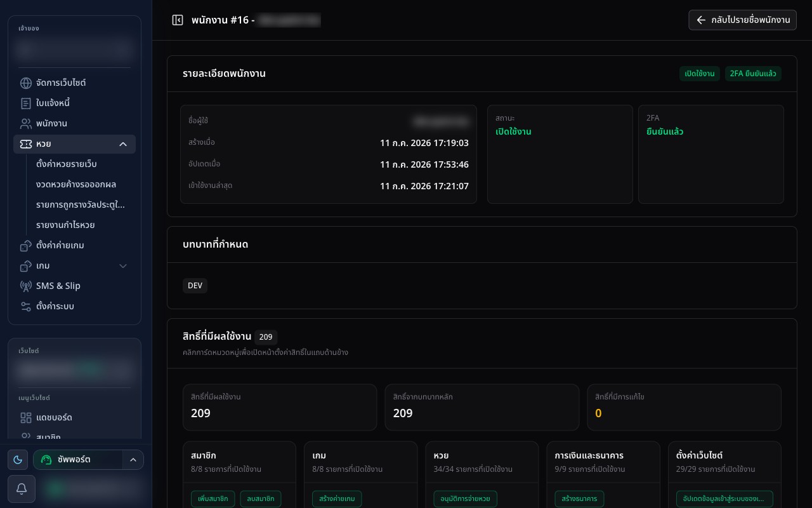Click the people icon beside พนักงาน
The image size is (812, 508).
[26, 123]
